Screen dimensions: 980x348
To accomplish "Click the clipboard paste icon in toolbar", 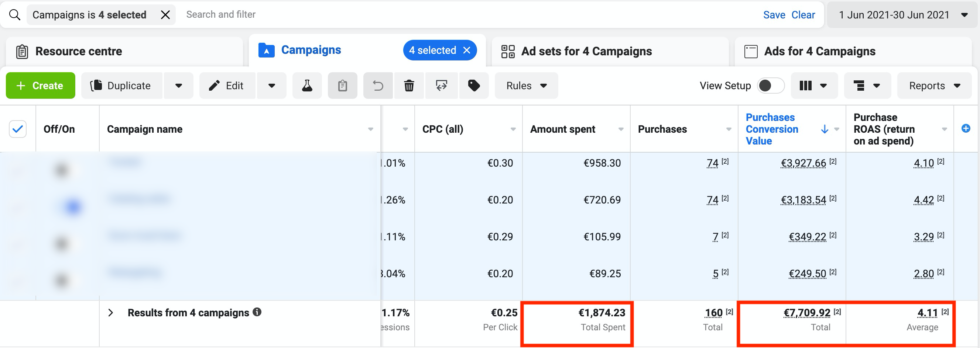I will pyautogui.click(x=342, y=86).
